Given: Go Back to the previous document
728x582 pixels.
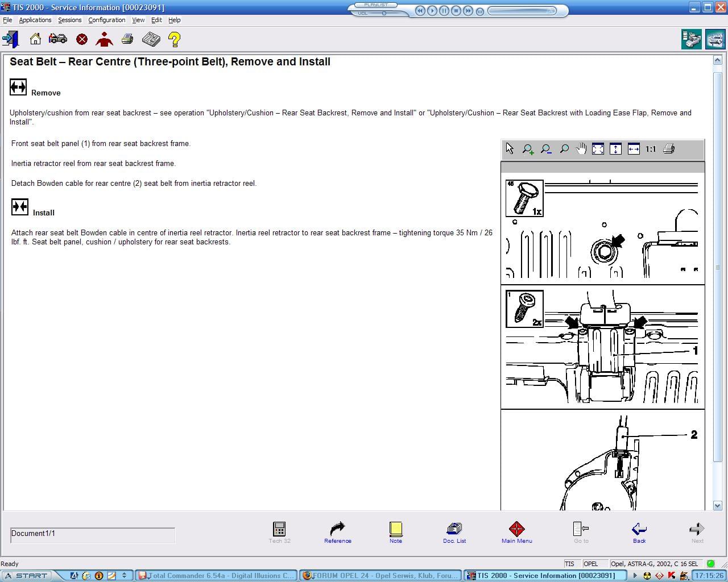Looking at the screenshot, I should tap(639, 533).
